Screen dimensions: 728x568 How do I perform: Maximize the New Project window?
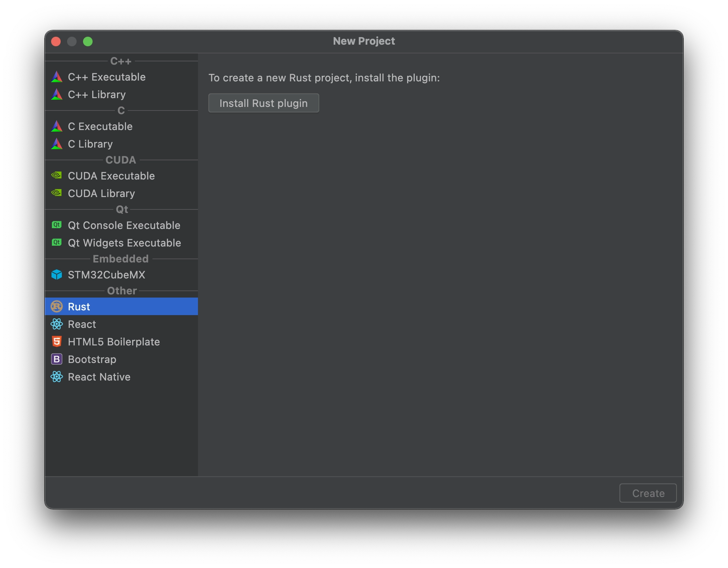coord(88,41)
